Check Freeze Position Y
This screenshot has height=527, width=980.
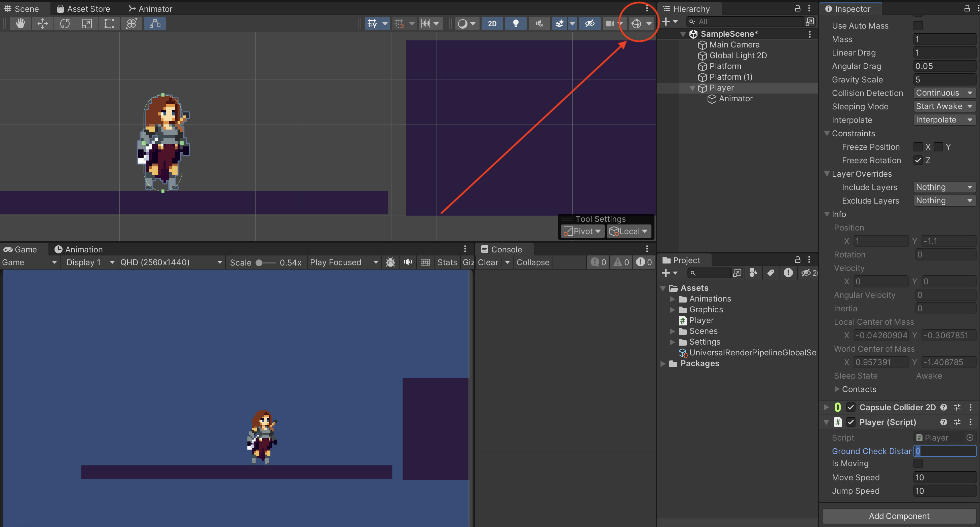click(938, 147)
